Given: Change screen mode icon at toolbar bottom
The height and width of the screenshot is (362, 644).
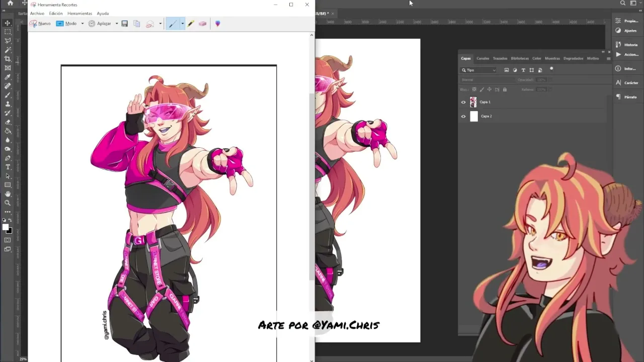Looking at the screenshot, I should (8, 249).
